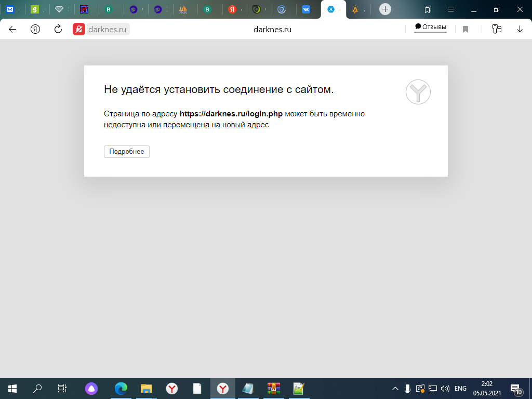This screenshot has width=532, height=399.
Task: Open Microsoft Edge from the taskbar
Action: (x=121, y=389)
